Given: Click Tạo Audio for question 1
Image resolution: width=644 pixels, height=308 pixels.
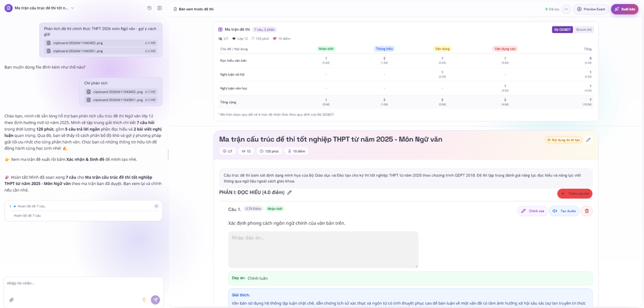Looking at the screenshot, I should click(x=564, y=211).
